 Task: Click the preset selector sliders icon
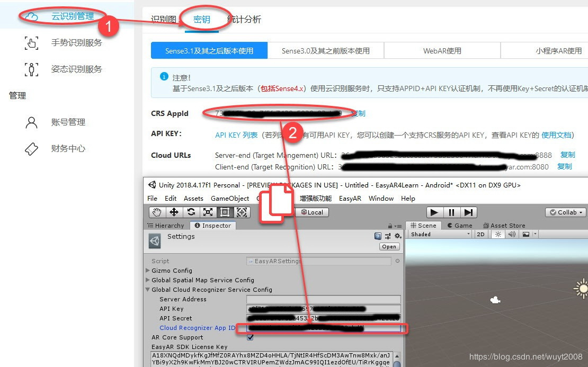[x=388, y=236]
